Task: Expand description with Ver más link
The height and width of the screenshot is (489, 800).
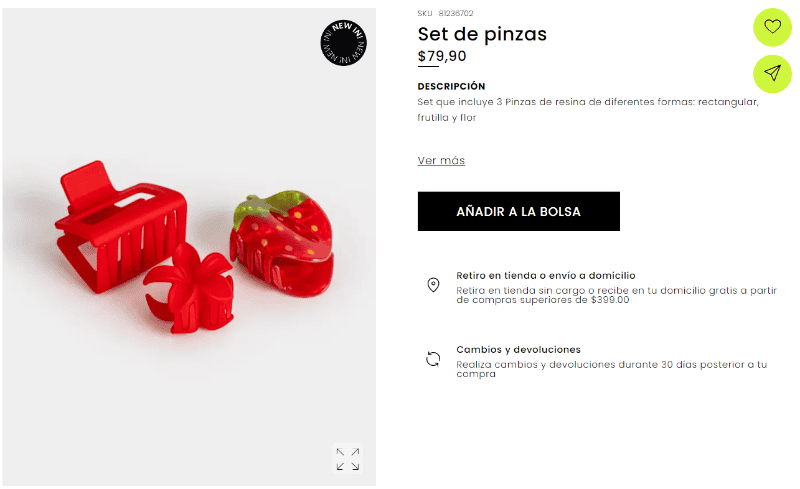Action: point(441,160)
